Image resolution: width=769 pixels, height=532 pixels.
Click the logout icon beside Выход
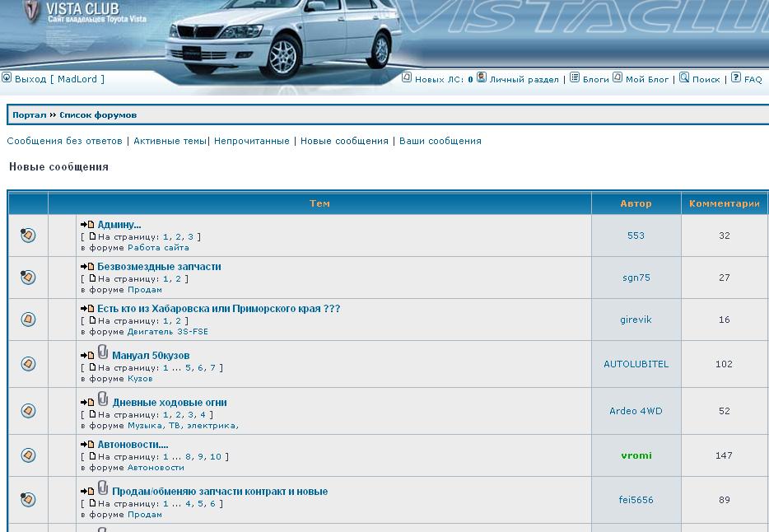(x=7, y=78)
